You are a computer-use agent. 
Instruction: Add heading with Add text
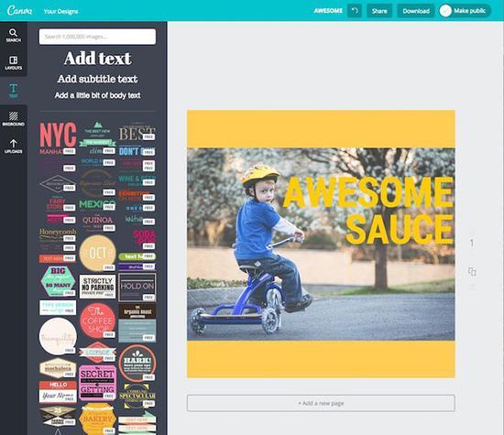click(x=97, y=59)
